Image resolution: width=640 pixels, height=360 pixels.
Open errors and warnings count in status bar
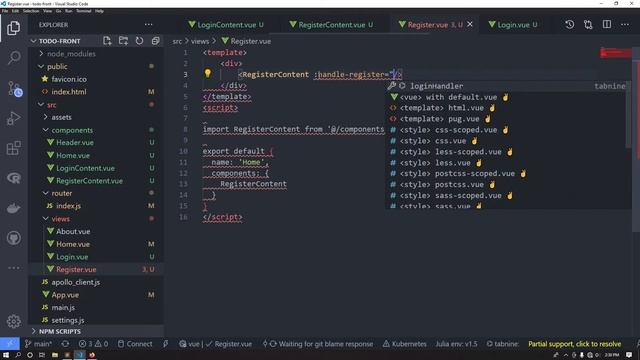[x=93, y=344]
